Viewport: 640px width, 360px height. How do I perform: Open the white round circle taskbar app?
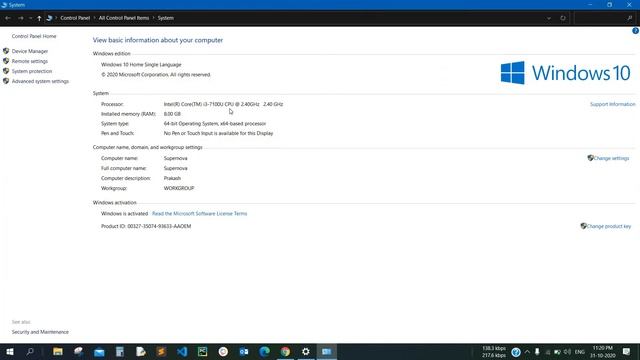(223, 351)
